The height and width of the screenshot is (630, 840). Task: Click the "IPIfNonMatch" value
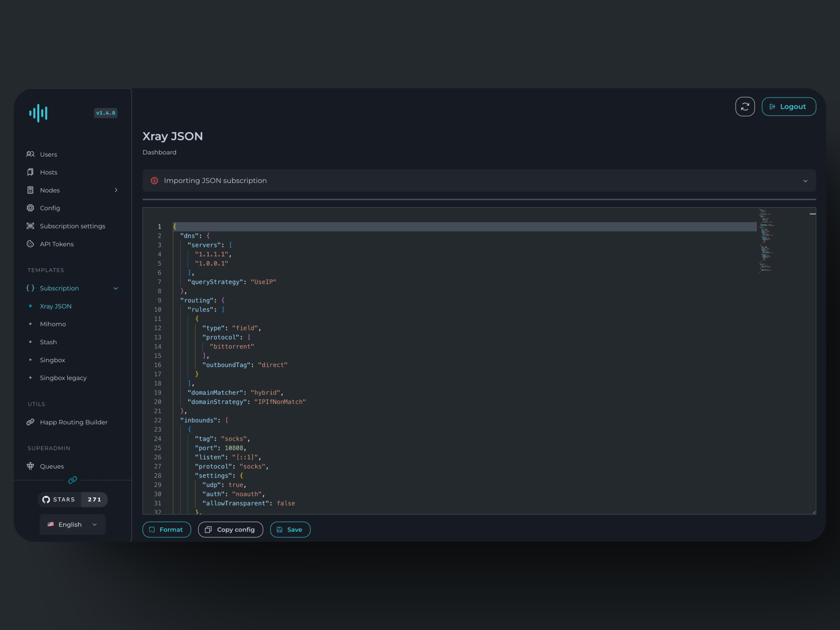(x=280, y=402)
